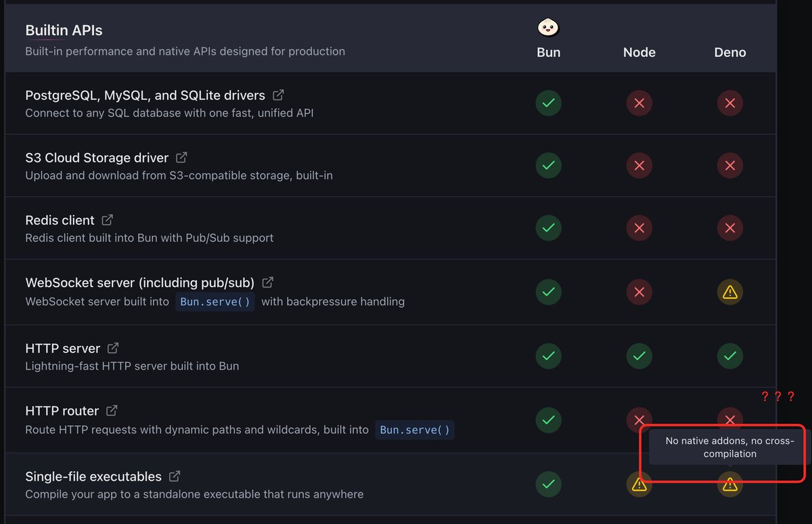The image size is (812, 524).
Task: Click Bun green check for SQL drivers row
Action: tap(548, 104)
